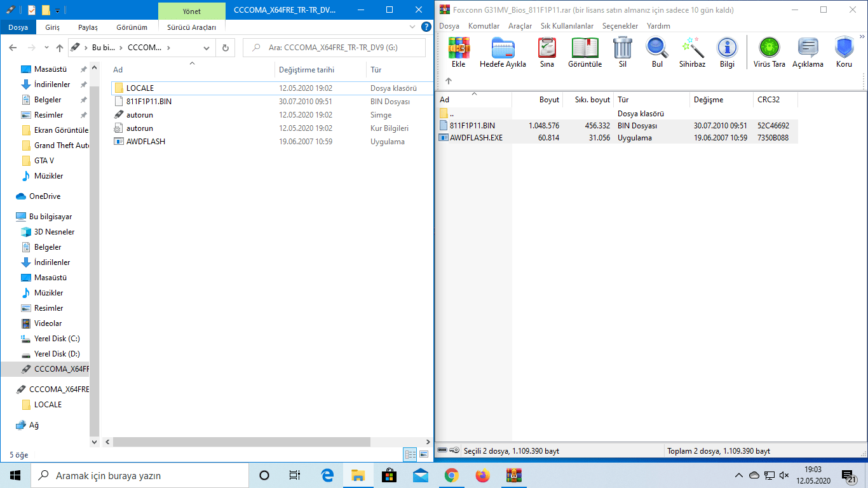Image resolution: width=868 pixels, height=488 pixels.
Task: Select AWDFLASH.EXE in the WinRAR list
Action: (476, 137)
